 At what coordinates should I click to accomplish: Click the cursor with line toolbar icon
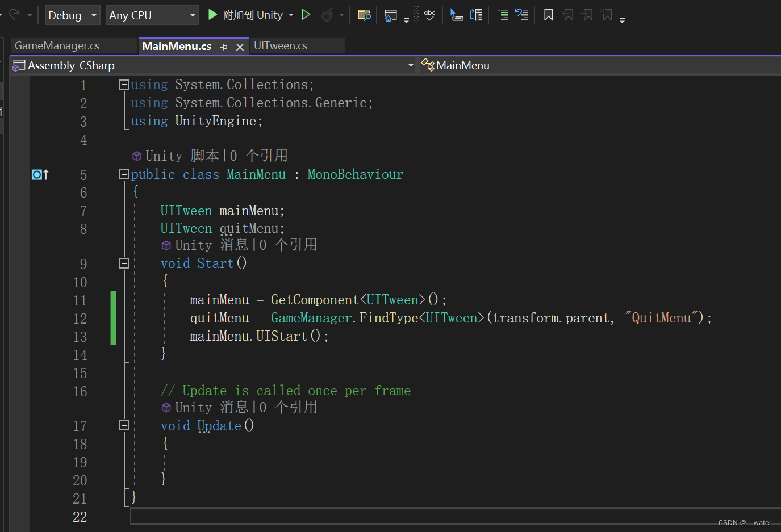456,15
